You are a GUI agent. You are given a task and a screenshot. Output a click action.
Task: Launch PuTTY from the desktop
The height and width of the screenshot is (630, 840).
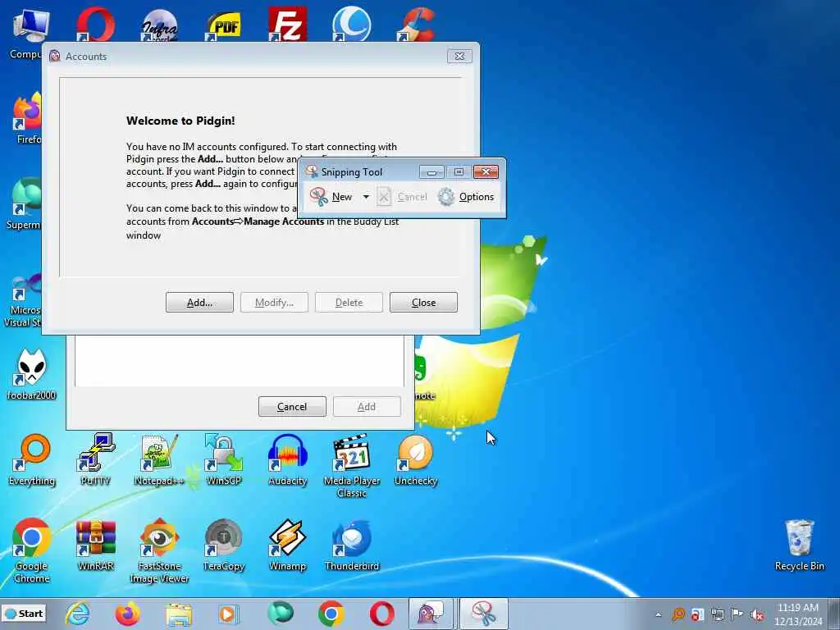point(95,459)
